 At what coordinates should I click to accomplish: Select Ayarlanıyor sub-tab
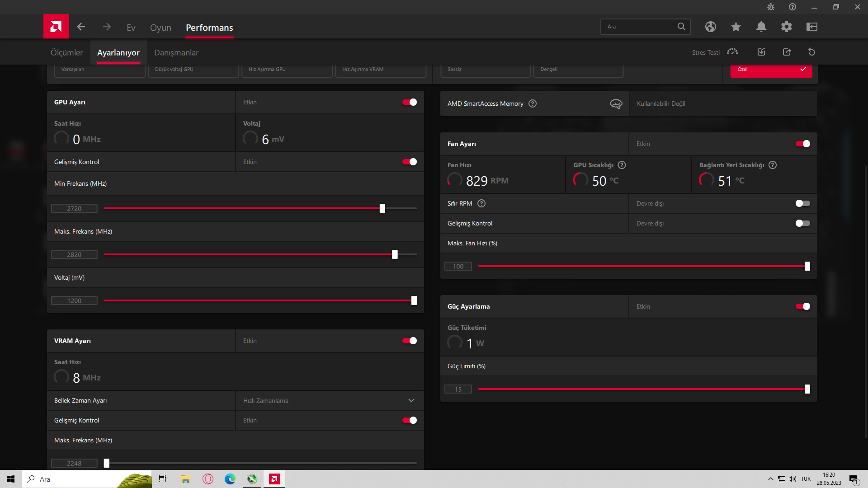[118, 52]
